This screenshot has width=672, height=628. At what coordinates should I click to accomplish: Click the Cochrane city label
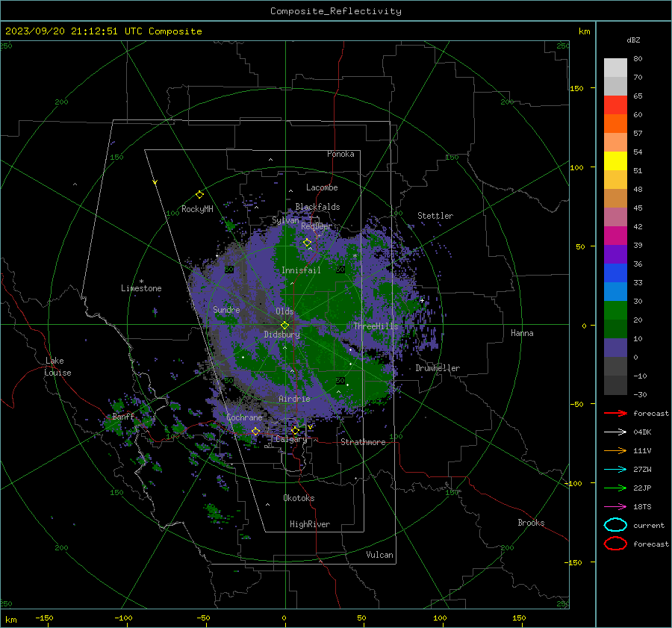click(x=244, y=417)
